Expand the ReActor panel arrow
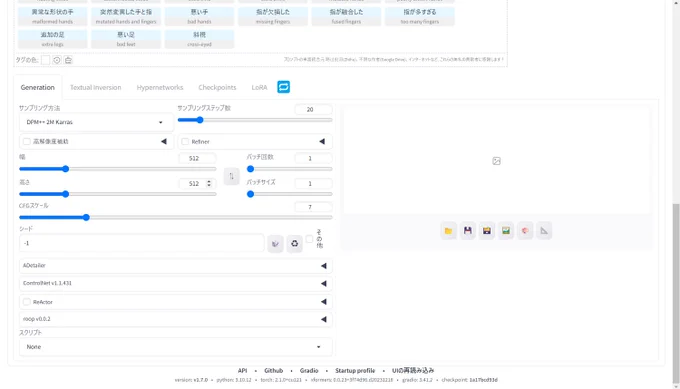The width and height of the screenshot is (680, 389). [x=324, y=302]
